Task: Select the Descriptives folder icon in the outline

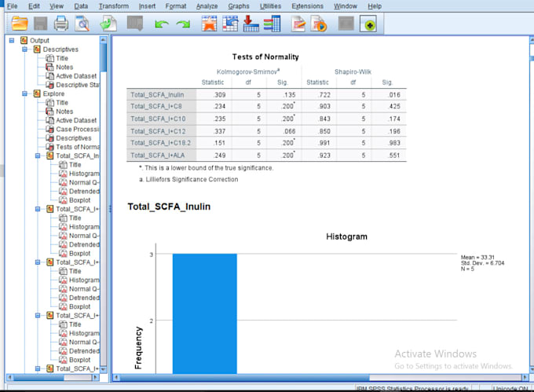Action: point(37,49)
